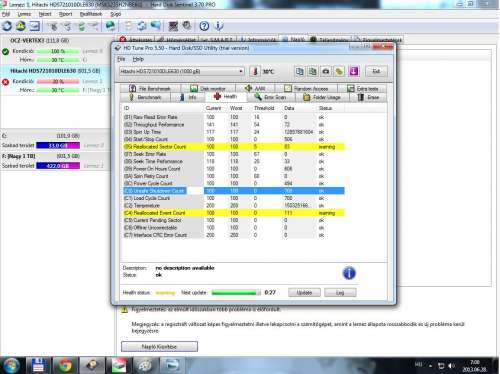Open the Hitachi drive selection dropdown
Viewport: 500px width, 374px height.
(182, 71)
